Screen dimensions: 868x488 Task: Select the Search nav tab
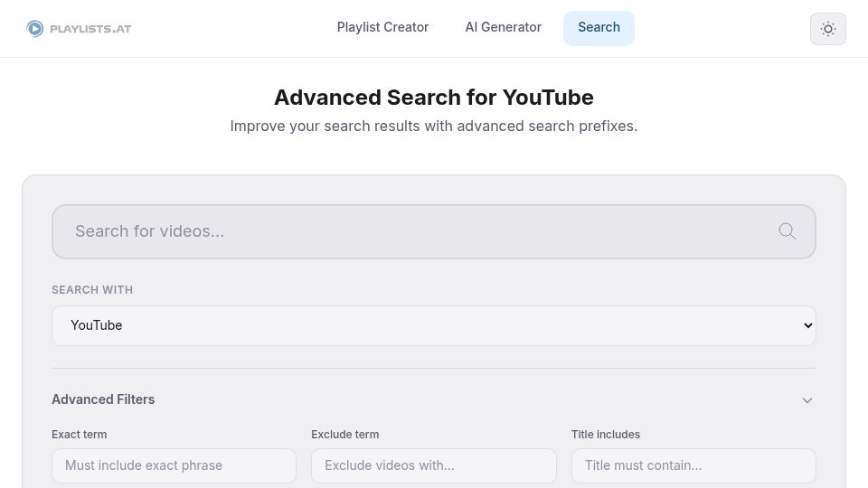pyautogui.click(x=599, y=28)
